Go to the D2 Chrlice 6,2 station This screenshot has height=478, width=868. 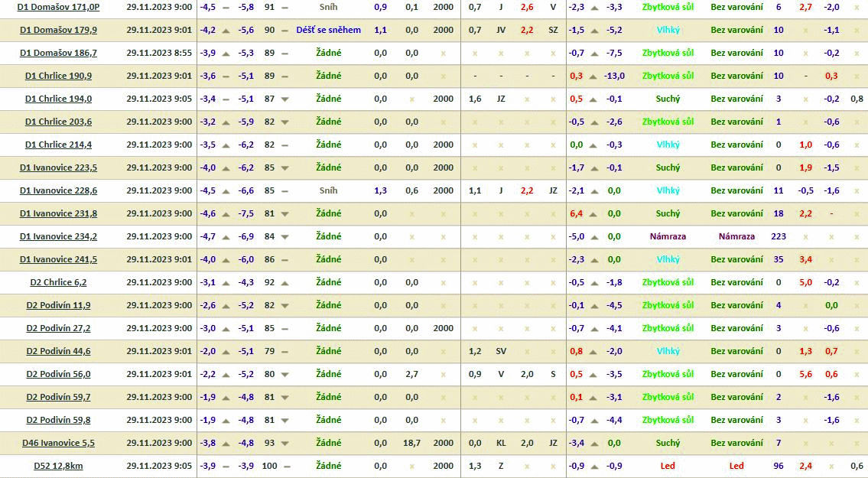pyautogui.click(x=58, y=282)
